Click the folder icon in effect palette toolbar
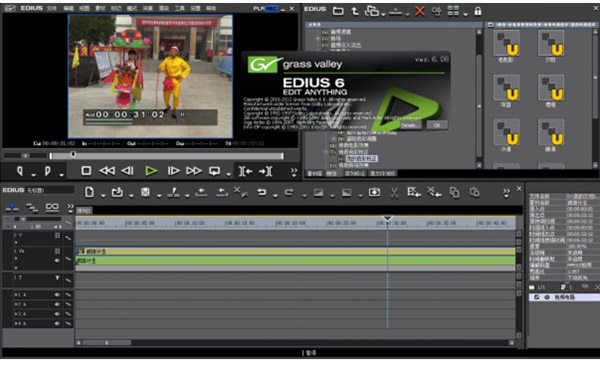 pos(338,11)
